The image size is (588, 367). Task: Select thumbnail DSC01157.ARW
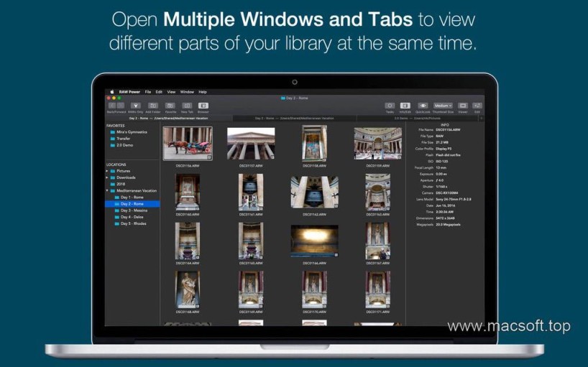click(x=251, y=144)
